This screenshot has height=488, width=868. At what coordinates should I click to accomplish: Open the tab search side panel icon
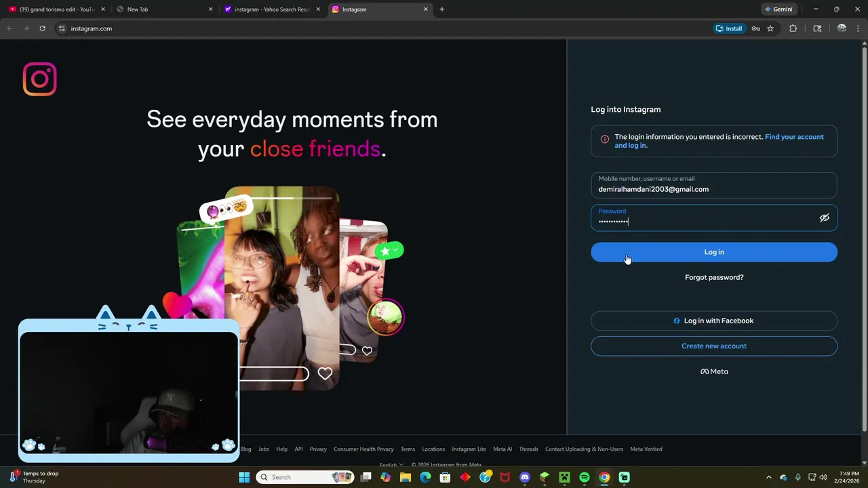(x=817, y=28)
